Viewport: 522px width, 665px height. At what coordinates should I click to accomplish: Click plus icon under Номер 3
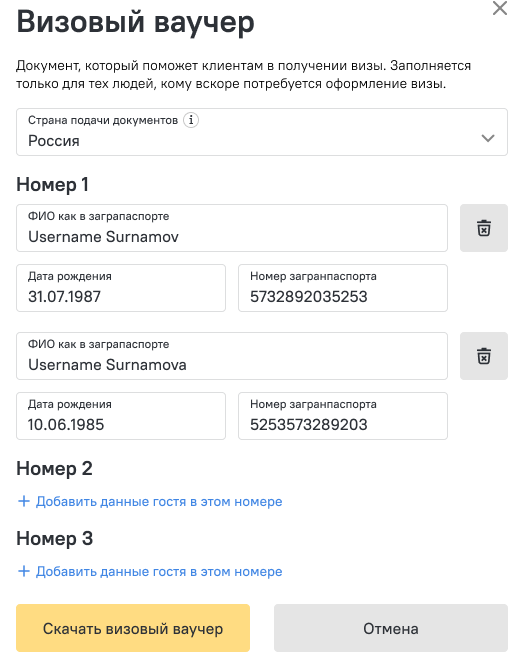click(24, 571)
